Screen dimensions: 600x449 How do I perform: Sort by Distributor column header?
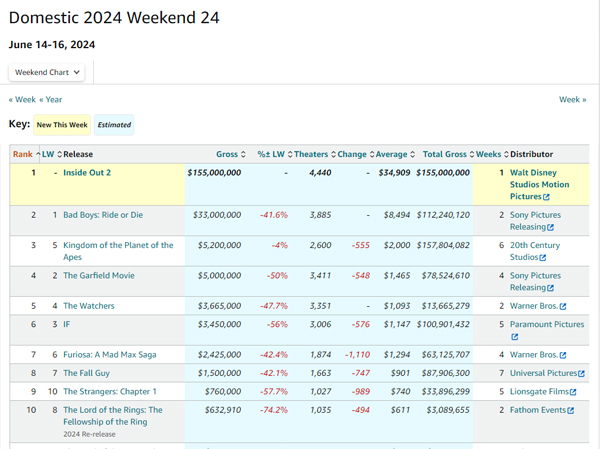click(532, 154)
